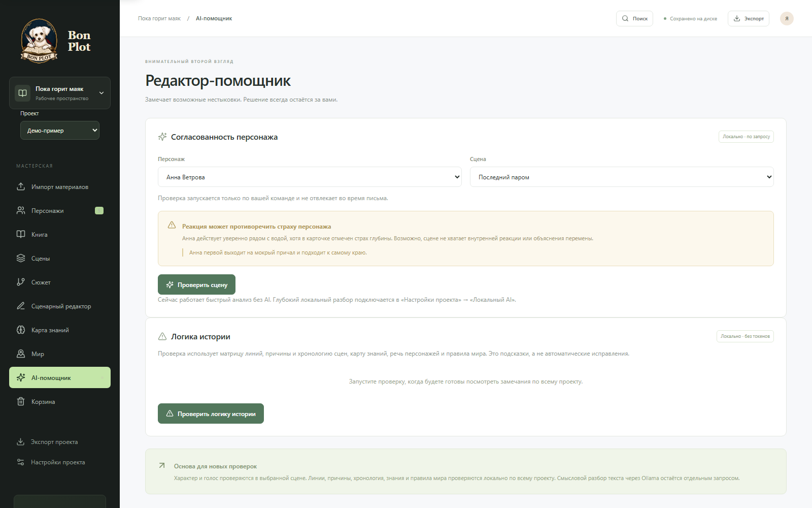Click the green badge next to Персонажи
Viewport: 812px width, 508px height.
[x=99, y=210]
